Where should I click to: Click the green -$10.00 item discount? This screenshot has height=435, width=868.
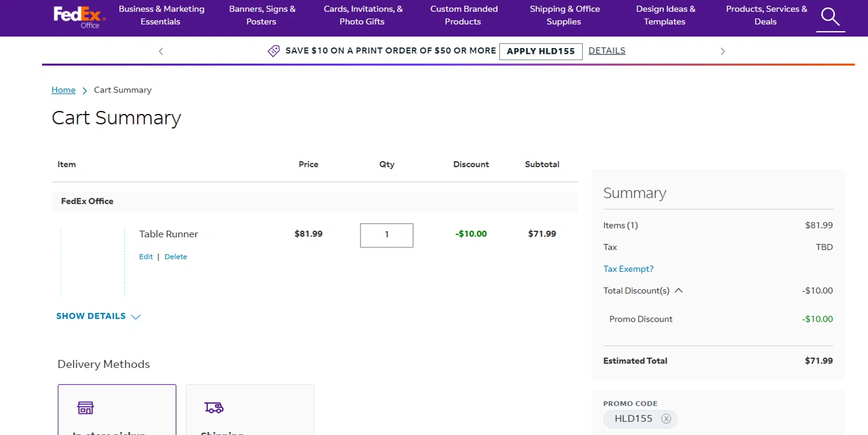tap(471, 234)
